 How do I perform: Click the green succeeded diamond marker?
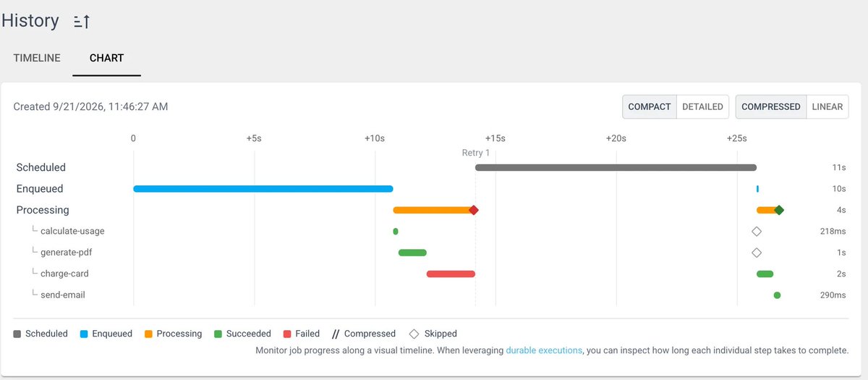pyautogui.click(x=779, y=210)
